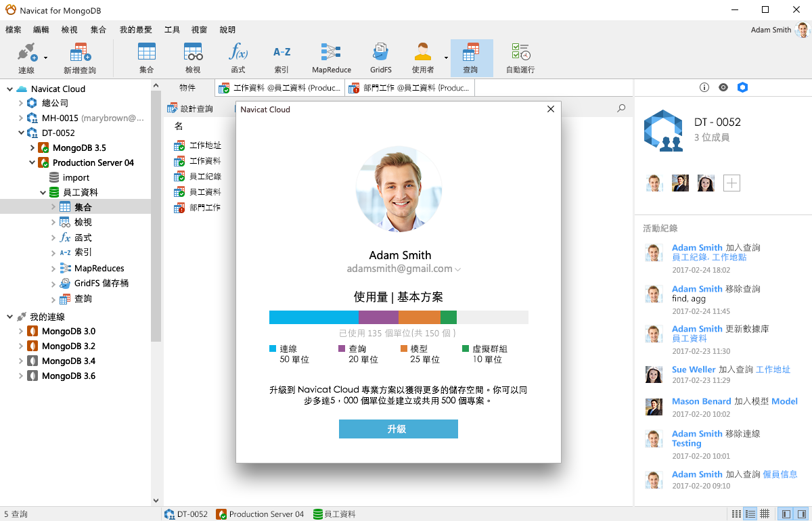Expand the MongoDB 3.0 connection

20,332
